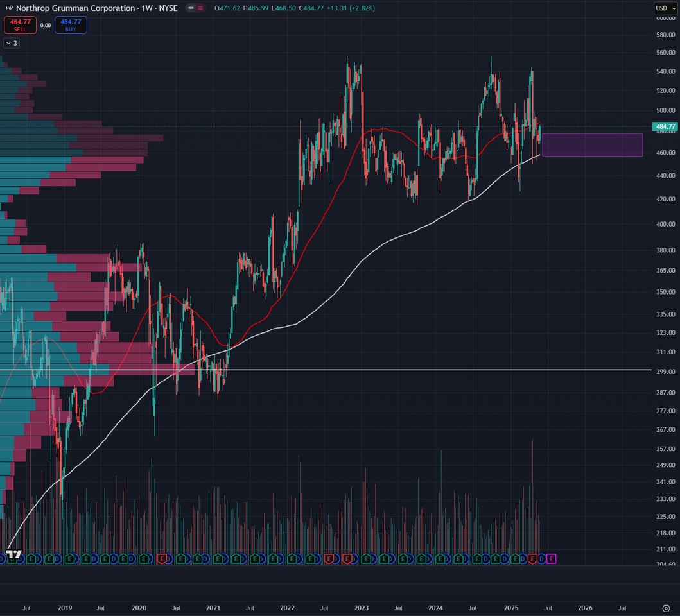Click the low value L468.50

284,8
